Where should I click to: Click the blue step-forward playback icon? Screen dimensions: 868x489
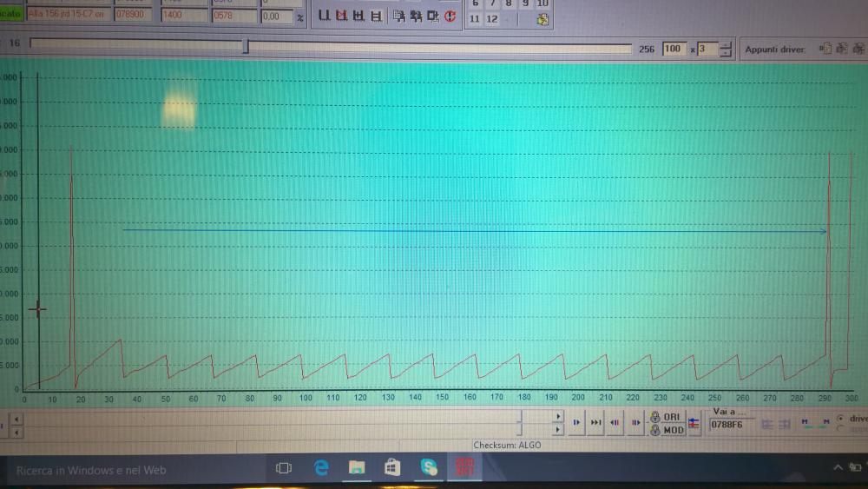(x=576, y=422)
